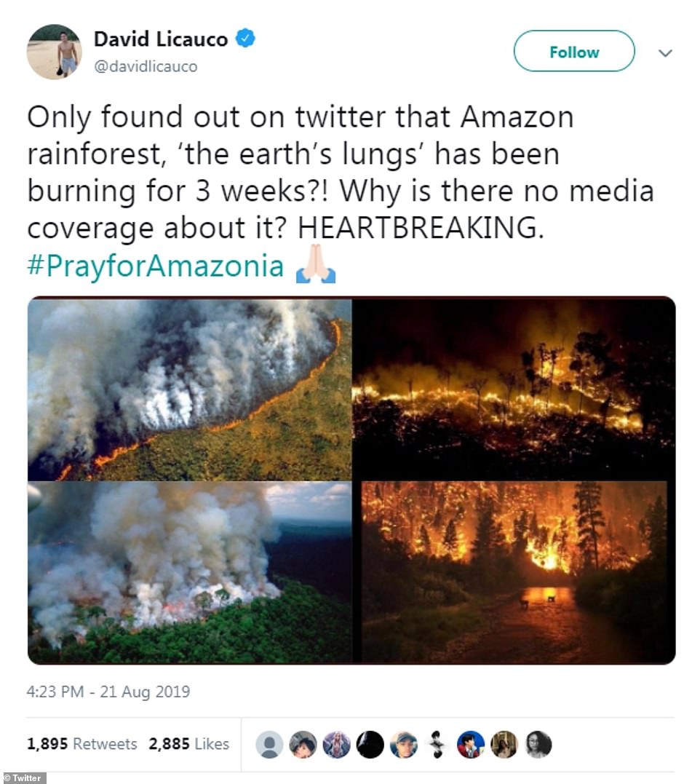The width and height of the screenshot is (700, 784).
Task: Open the burning pines by river photo
Action: (514, 572)
